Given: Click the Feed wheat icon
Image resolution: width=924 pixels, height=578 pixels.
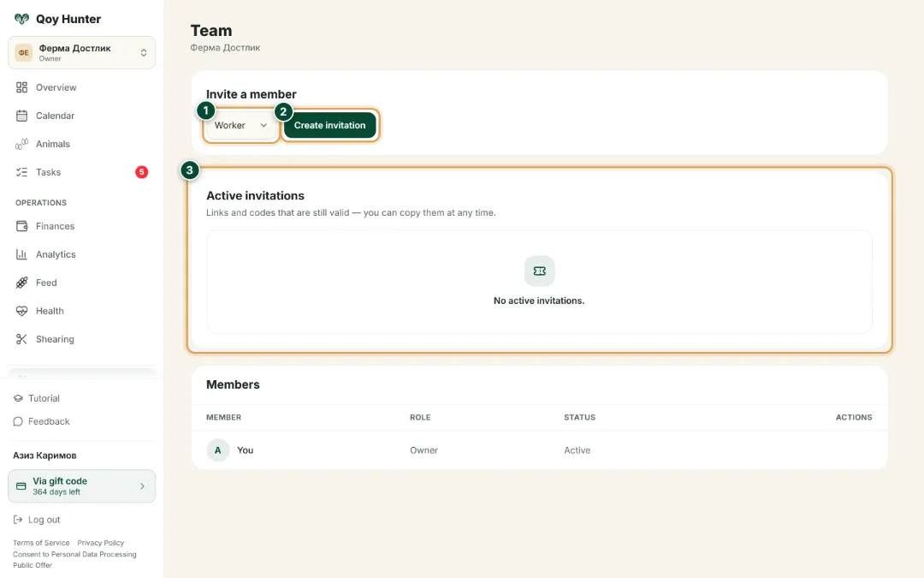Looking at the screenshot, I should coord(21,283).
